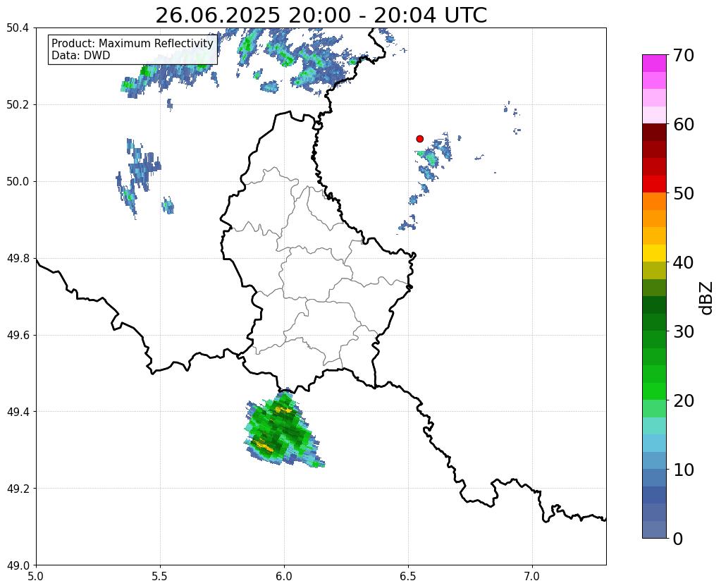Click the red station marker dot
Image resolution: width=721 pixels, height=588 pixels.
coord(419,139)
